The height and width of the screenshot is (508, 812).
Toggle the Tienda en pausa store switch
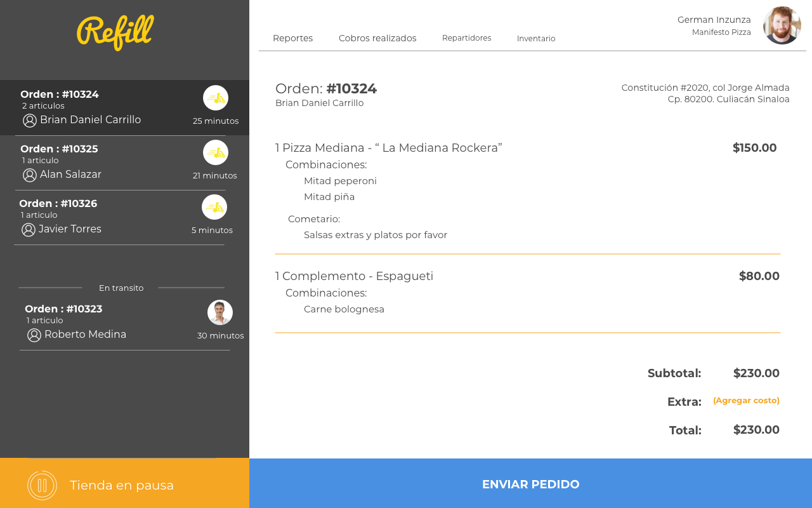pos(121,485)
